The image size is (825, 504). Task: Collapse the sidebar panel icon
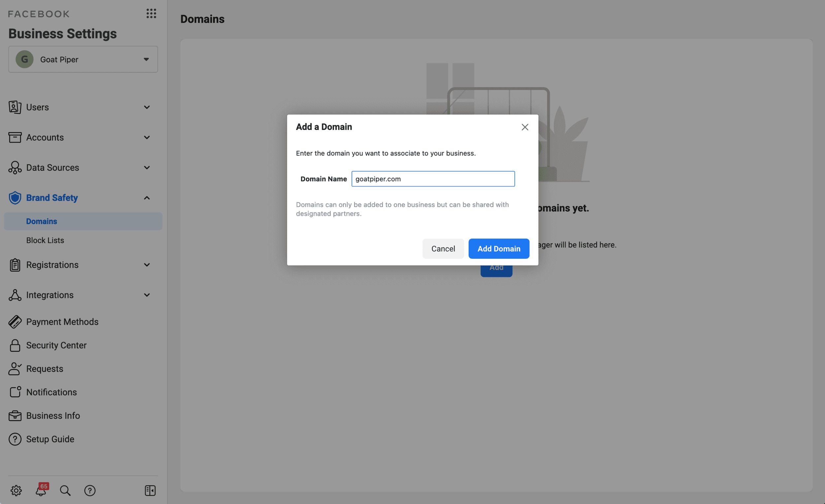[150, 490]
